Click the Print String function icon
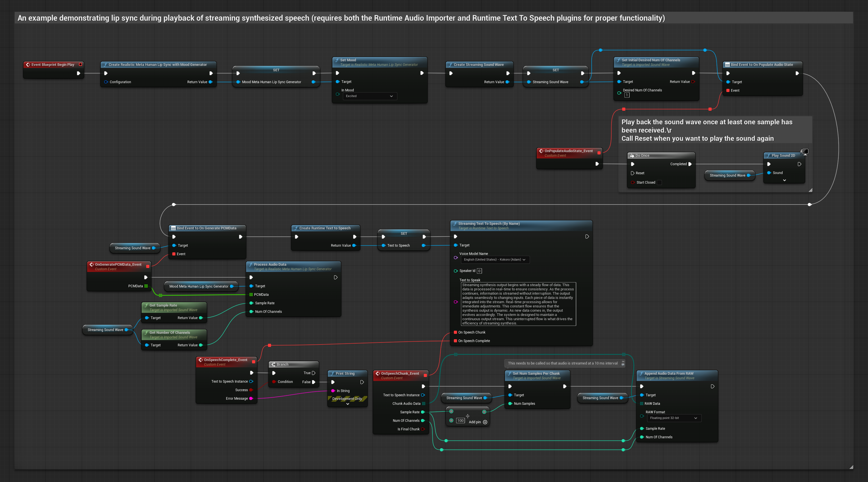The width and height of the screenshot is (868, 482). [332, 374]
